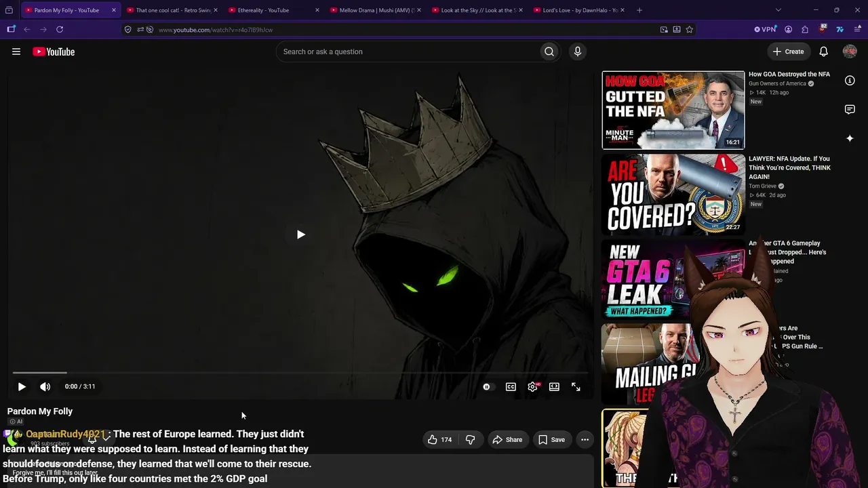Open the "Gutted the NFA" thumbnail
Viewport: 868px width, 488px height.
point(673,110)
